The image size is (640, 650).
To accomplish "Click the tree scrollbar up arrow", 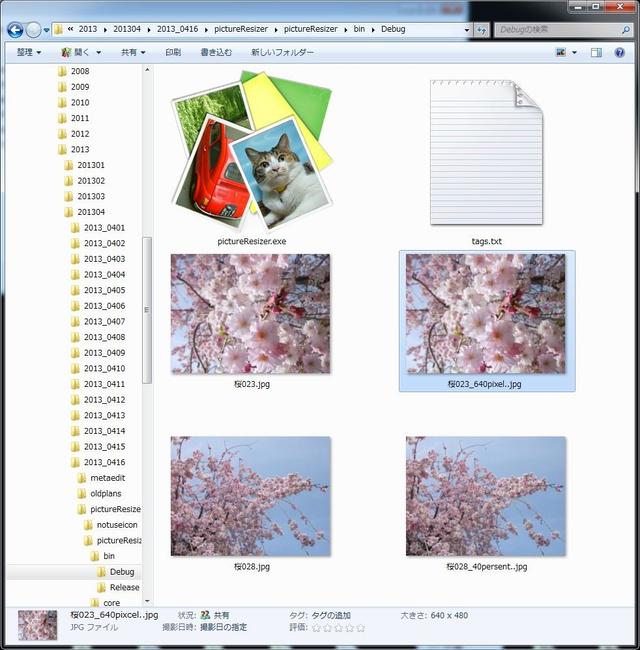I will (x=147, y=70).
